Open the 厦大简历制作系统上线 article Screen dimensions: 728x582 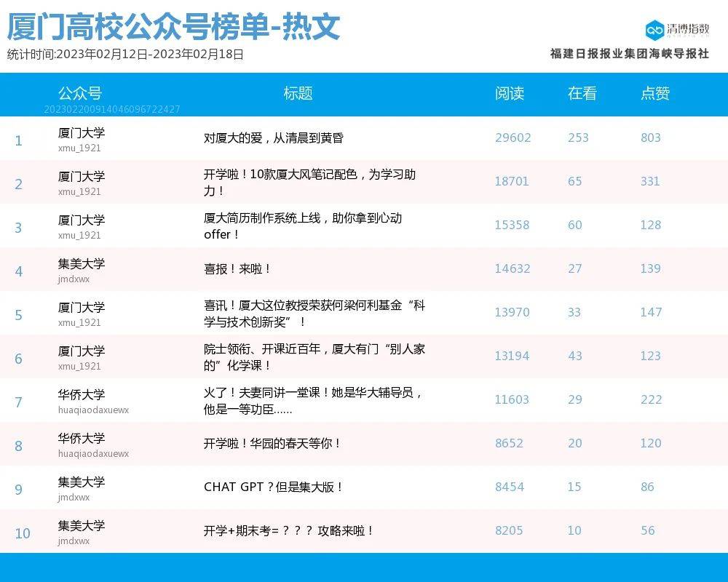point(303,226)
